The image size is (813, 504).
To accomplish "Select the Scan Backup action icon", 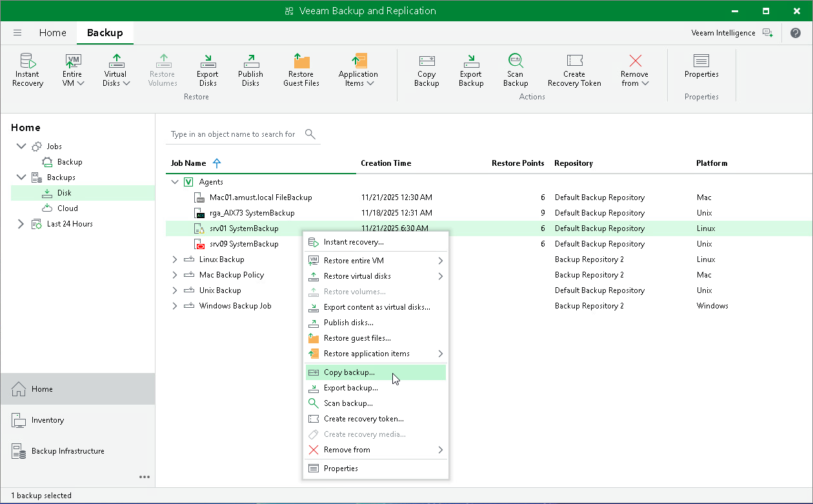I will click(x=515, y=69).
